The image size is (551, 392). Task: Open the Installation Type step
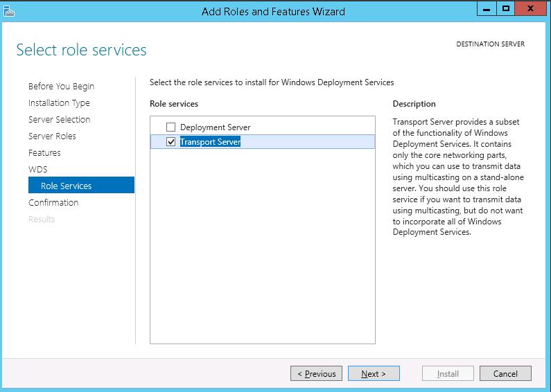coord(59,103)
